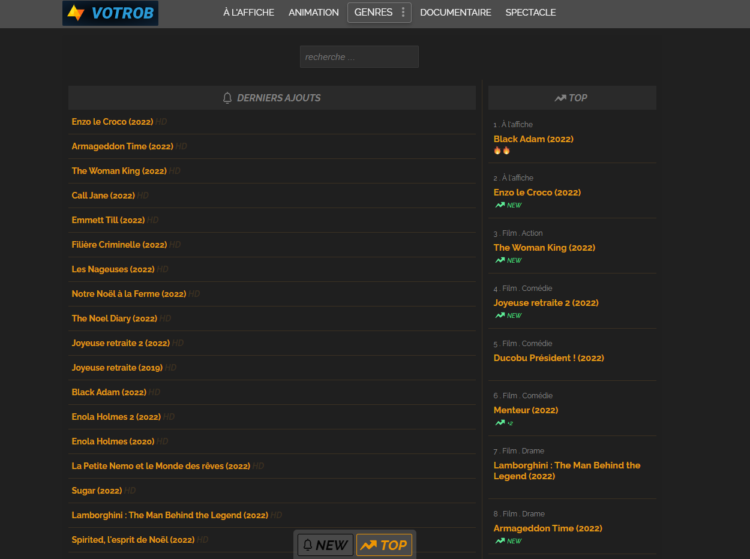Click the NEW trend icon under Enzo le Croco
This screenshot has height=559, width=750.
pos(508,205)
